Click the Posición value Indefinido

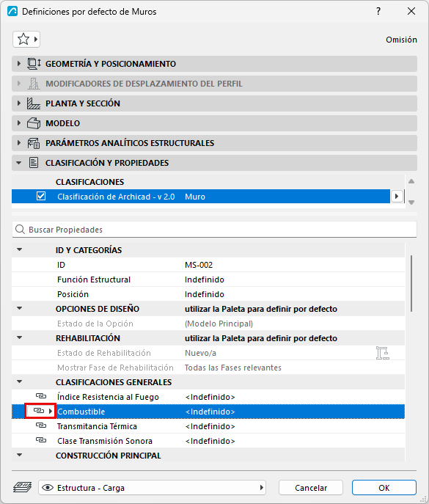[x=205, y=294]
